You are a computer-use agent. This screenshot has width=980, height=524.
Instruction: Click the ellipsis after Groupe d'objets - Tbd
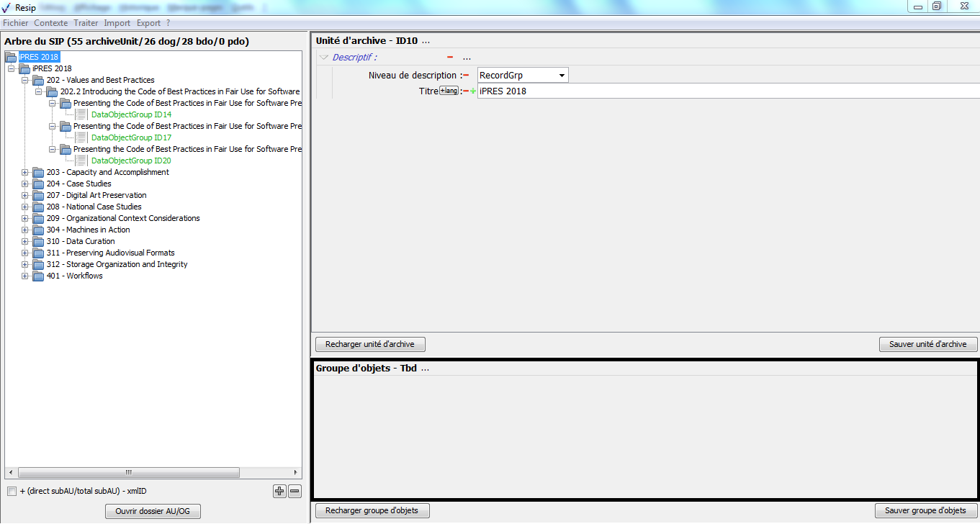[425, 369]
